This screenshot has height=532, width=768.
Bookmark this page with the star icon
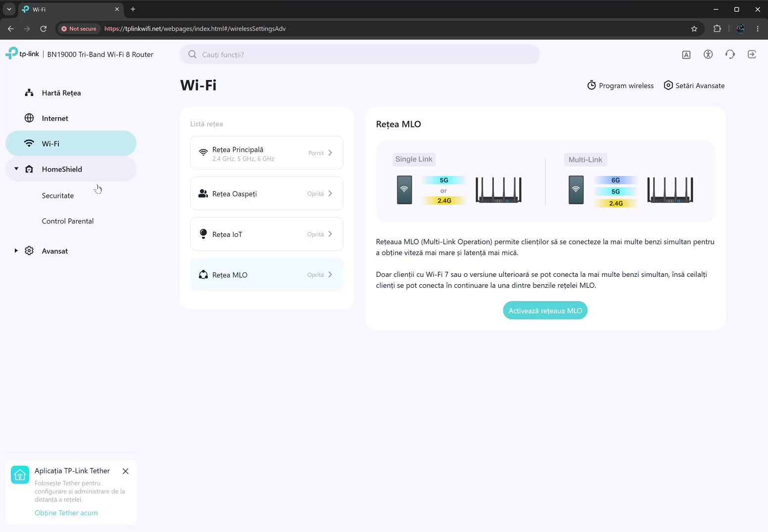pos(694,29)
